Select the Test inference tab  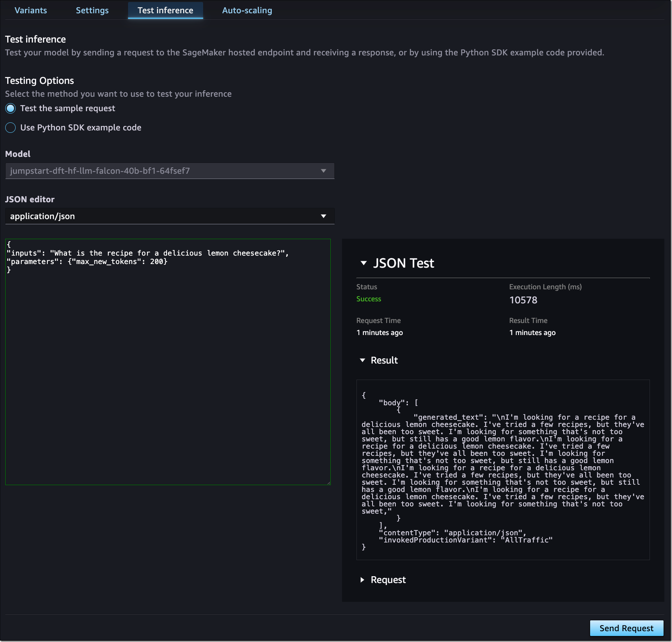pyautogui.click(x=165, y=10)
